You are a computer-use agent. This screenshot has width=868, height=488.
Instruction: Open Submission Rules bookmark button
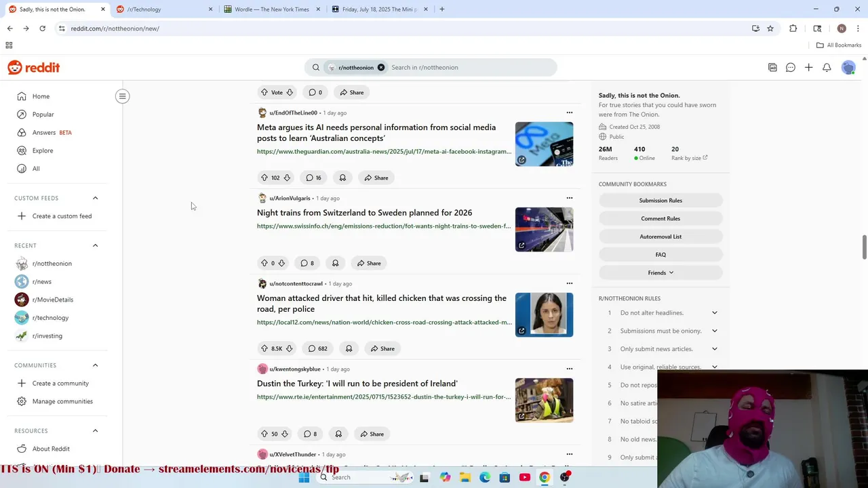tap(660, 201)
